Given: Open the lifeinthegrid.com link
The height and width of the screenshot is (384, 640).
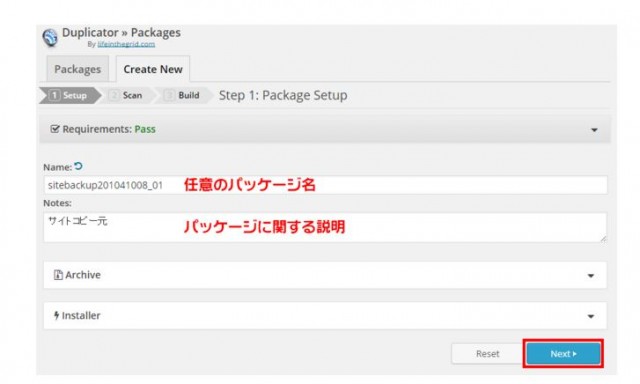Looking at the screenshot, I should pyautogui.click(x=126, y=44).
